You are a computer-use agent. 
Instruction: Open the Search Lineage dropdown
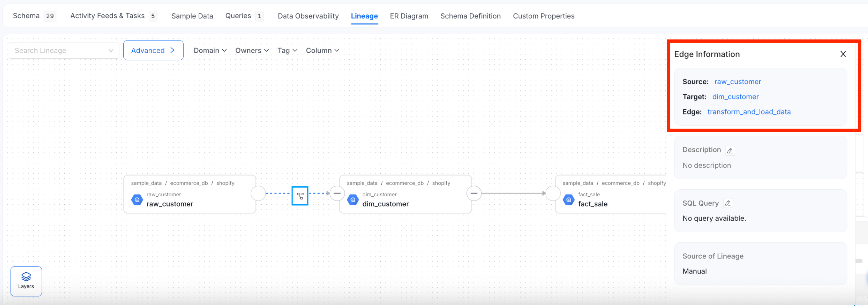coord(64,51)
